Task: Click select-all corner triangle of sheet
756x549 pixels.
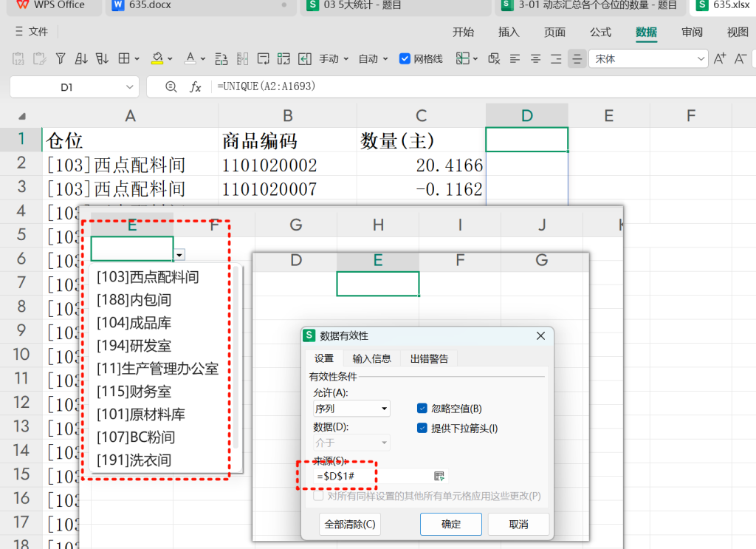Action: [x=21, y=116]
